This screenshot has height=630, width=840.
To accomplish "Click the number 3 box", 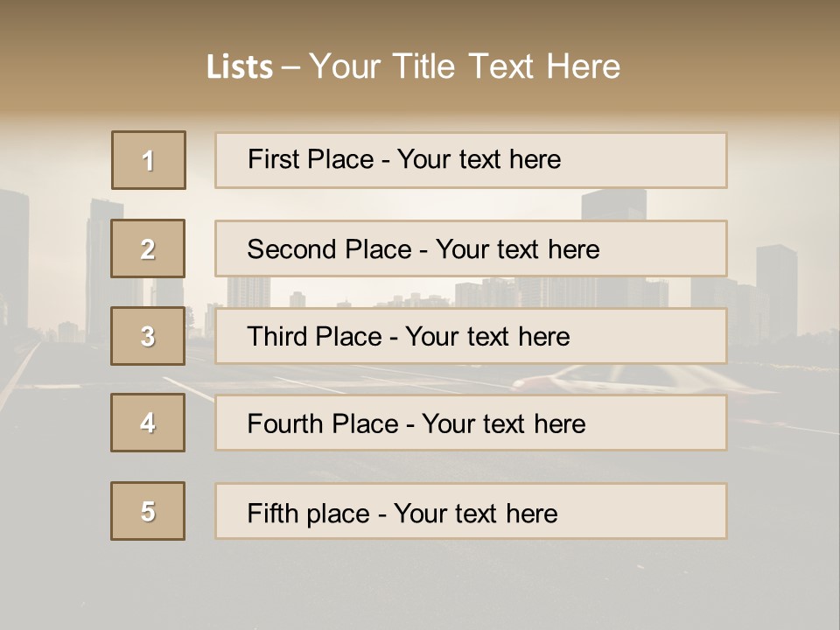I will coord(148,336).
